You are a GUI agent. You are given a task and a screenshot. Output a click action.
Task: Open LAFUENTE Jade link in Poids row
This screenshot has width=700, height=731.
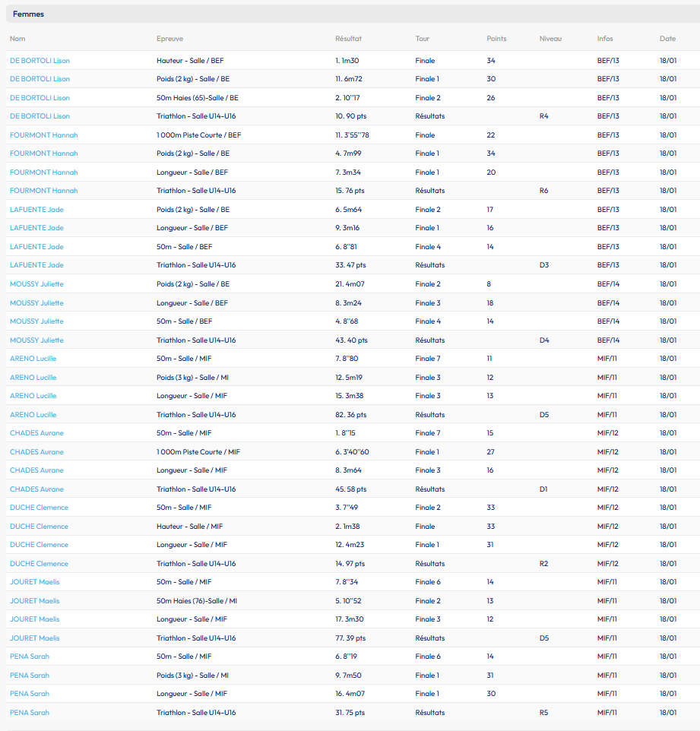pos(36,210)
